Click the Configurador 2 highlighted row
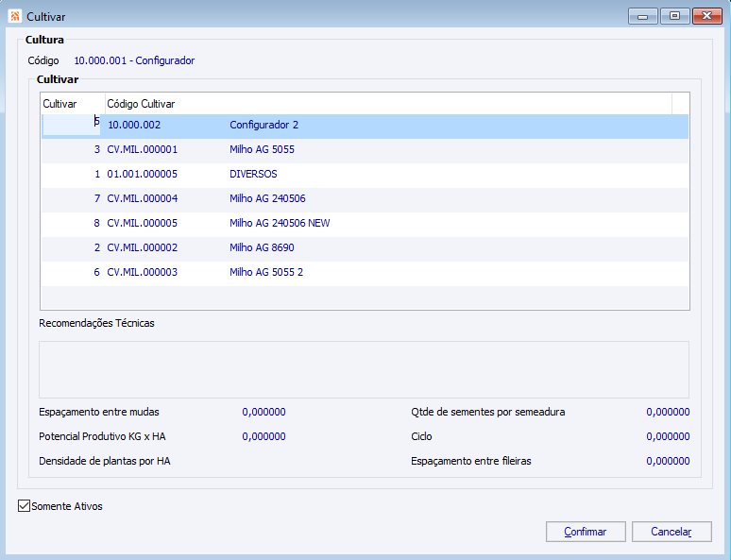Viewport: 731px width, 560px height. point(365,125)
